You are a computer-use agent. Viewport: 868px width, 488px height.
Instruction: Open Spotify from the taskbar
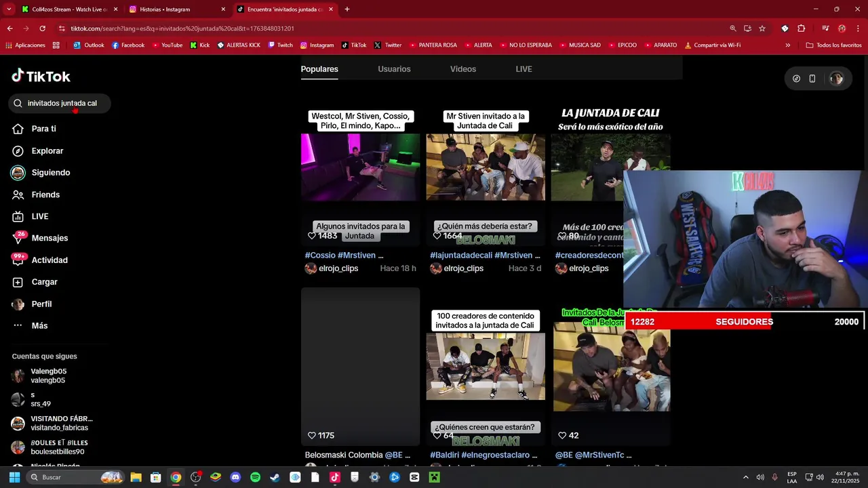255,477
